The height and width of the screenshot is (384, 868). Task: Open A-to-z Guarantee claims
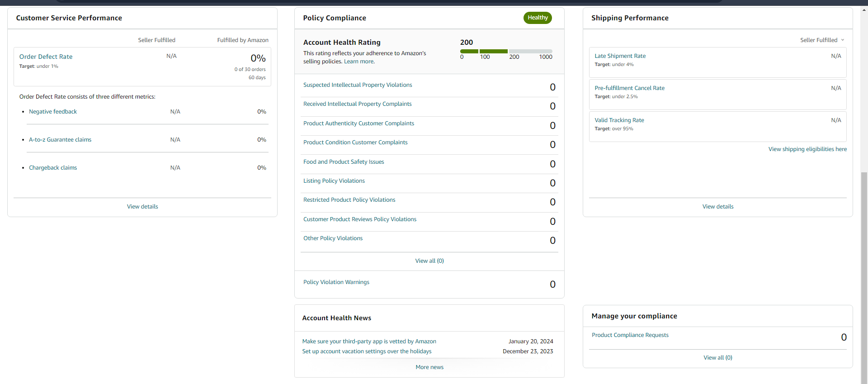pos(60,140)
